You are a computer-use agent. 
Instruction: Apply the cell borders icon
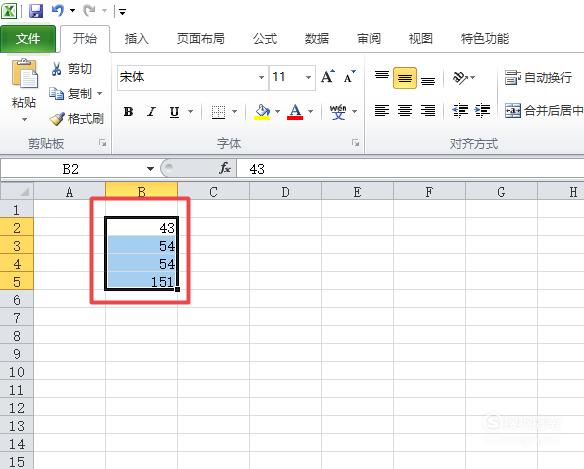pyautogui.click(x=218, y=111)
